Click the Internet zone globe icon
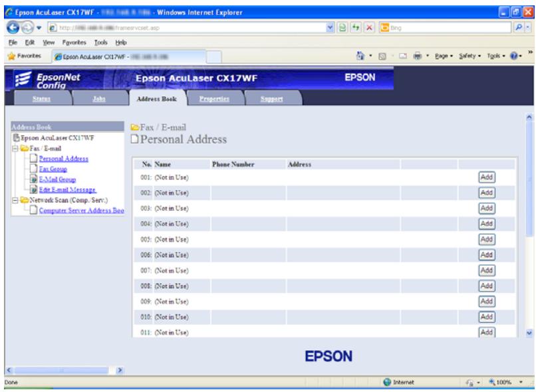The image size is (536, 392). 387,382
